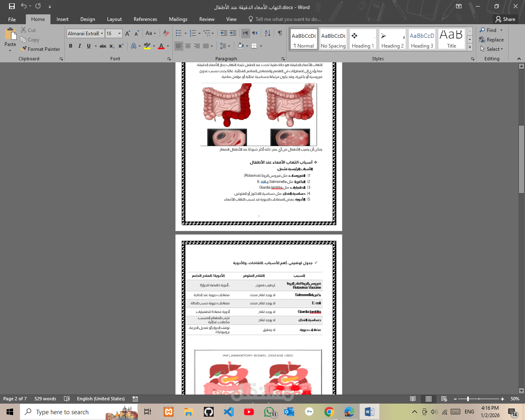The image size is (525, 420).
Task: Open Visual Studio Code from taskbar
Action: point(228,412)
